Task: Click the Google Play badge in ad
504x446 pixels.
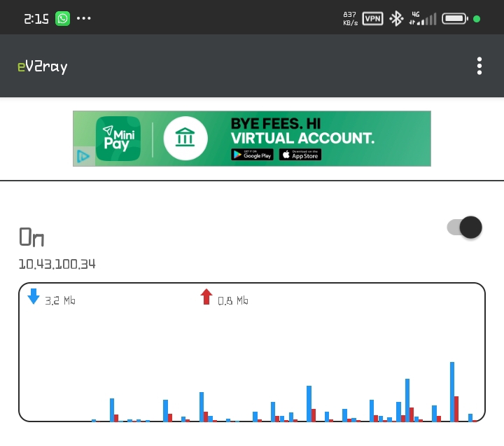Action: click(x=252, y=155)
